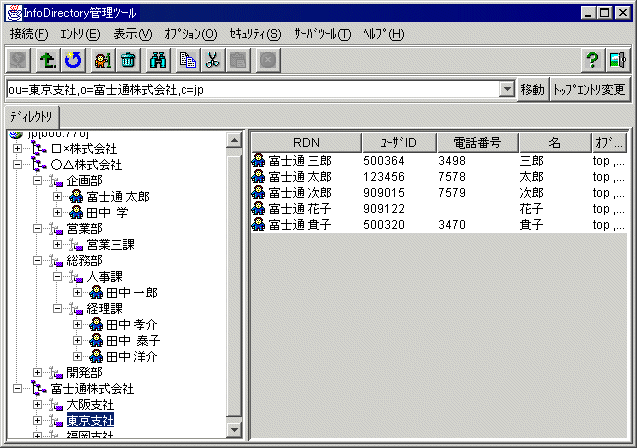Click the greyed-out stop toolbar icon
Viewport: 637px width, 448px height.
[268, 61]
